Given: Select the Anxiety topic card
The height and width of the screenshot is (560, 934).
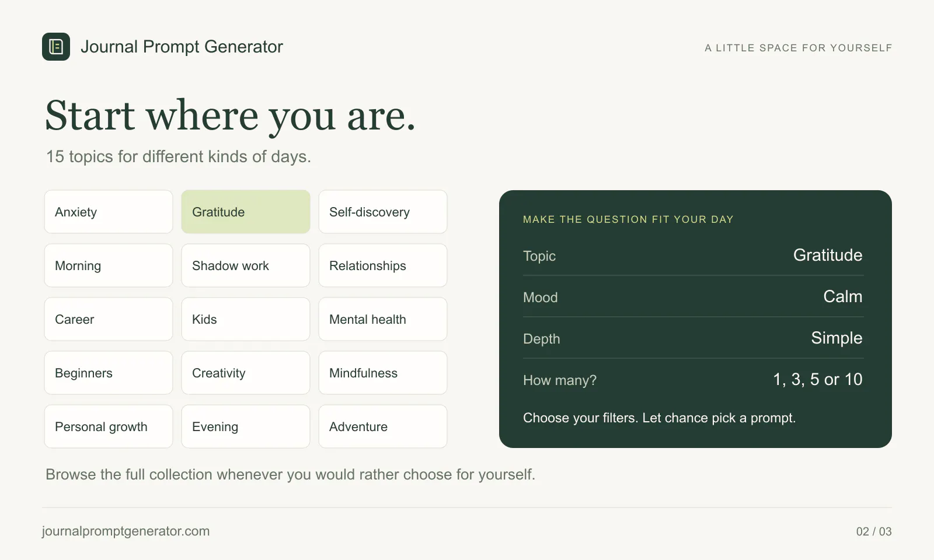Looking at the screenshot, I should [109, 212].
